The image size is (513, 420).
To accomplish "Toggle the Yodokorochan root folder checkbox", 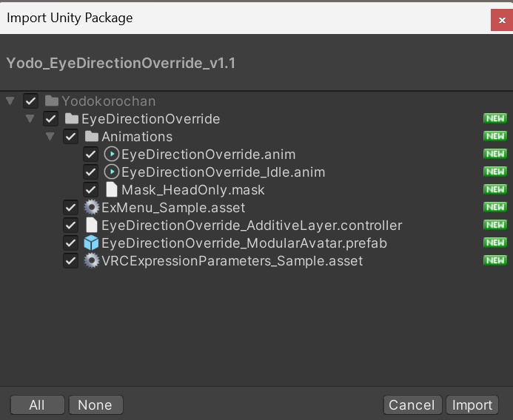I will point(31,101).
